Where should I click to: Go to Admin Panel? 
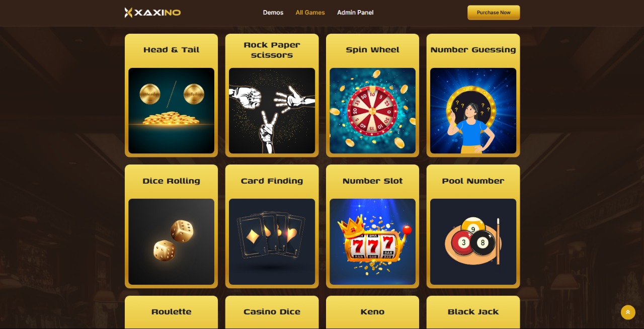355,13
